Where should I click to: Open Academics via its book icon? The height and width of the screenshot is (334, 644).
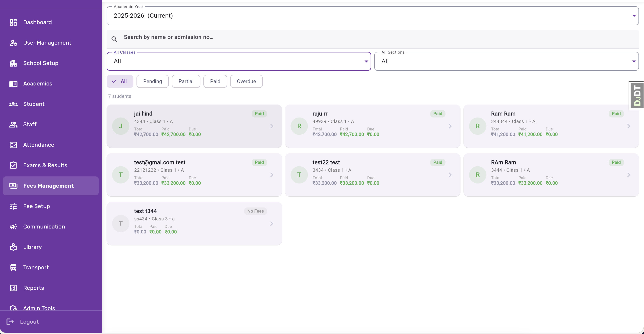tap(13, 83)
